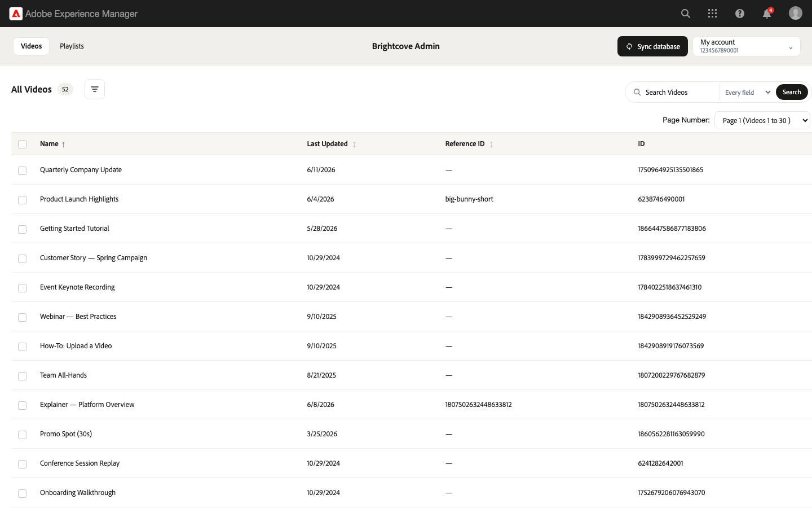
Task: Open the My account dropdown
Action: (747, 46)
